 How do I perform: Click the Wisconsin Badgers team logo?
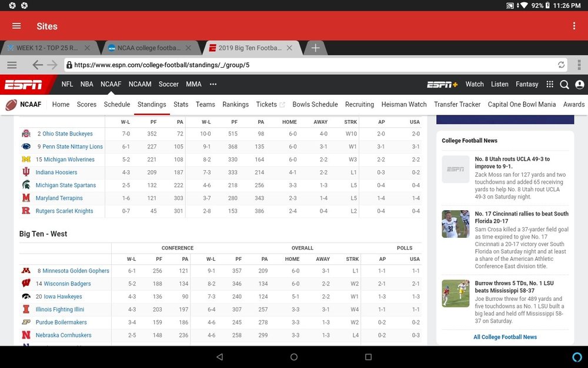click(x=26, y=283)
